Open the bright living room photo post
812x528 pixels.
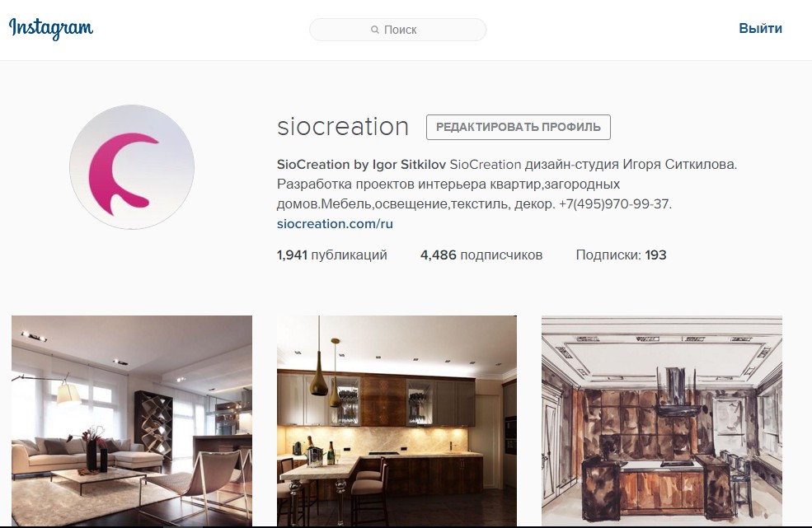tap(132, 421)
